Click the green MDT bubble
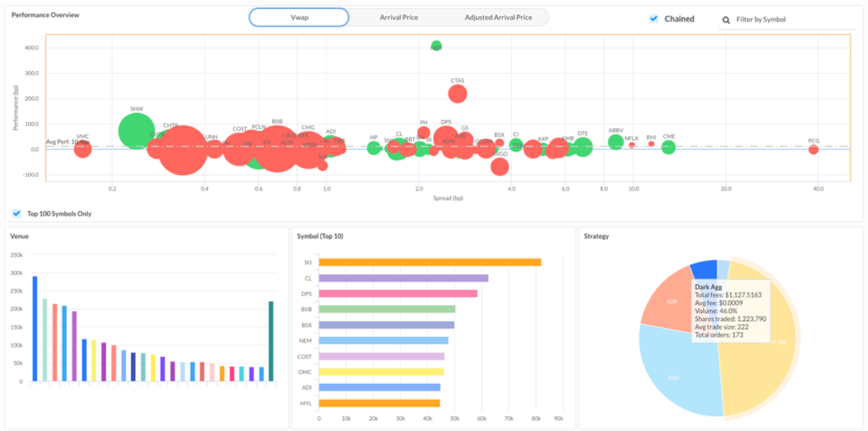Image resolution: width=868 pixels, height=431 pixels. click(436, 46)
